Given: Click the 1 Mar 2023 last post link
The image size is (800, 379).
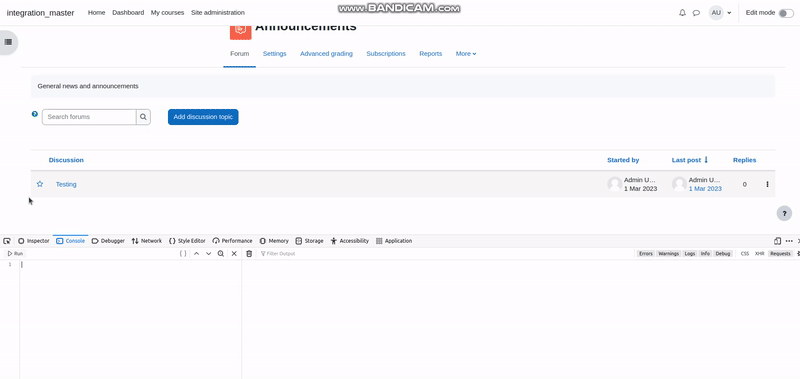Looking at the screenshot, I should point(705,189).
